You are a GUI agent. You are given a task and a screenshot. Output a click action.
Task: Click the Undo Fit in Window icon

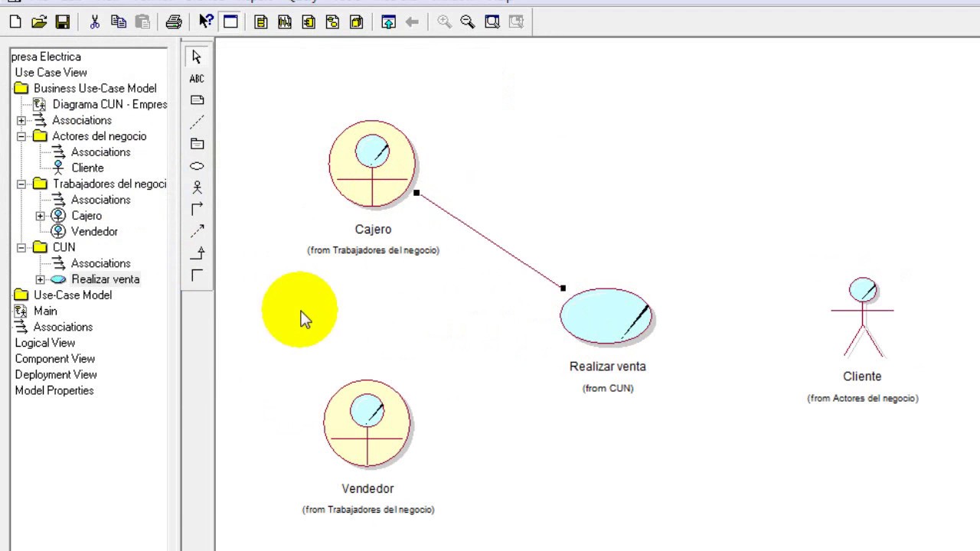(x=515, y=22)
